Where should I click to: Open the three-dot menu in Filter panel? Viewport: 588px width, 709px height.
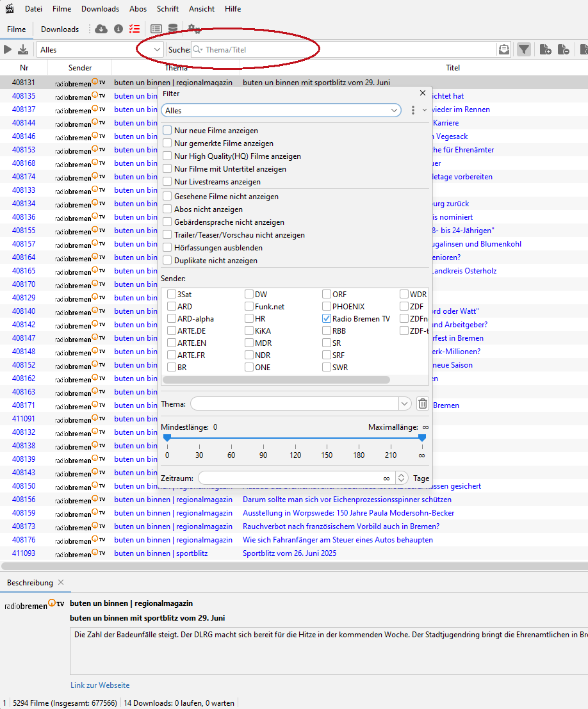pos(413,110)
